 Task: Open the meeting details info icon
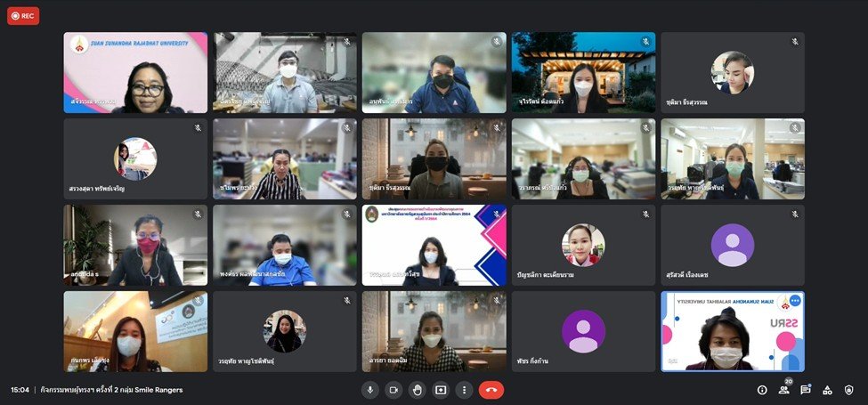[x=762, y=390]
